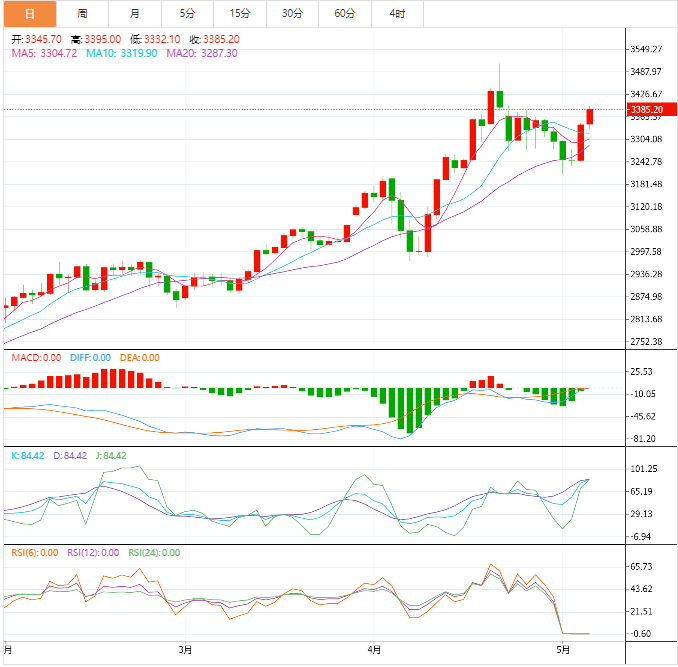Click the MA5 moving average label

pyautogui.click(x=44, y=53)
